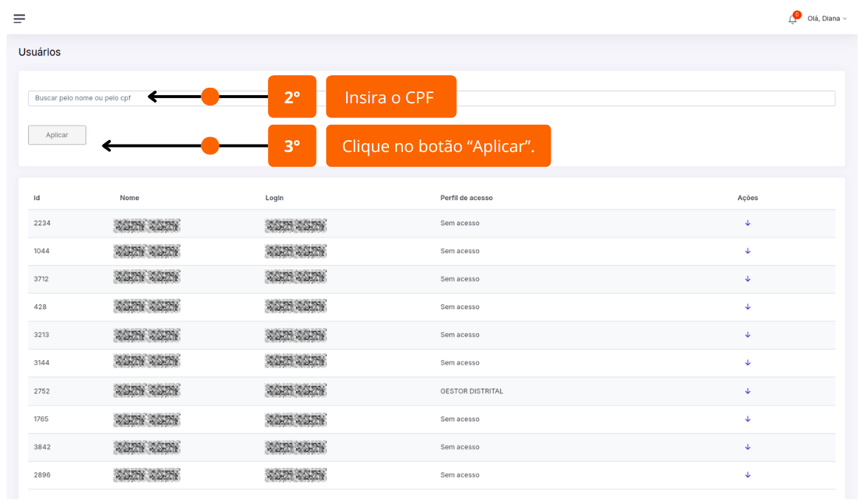Select the id cell 428

click(40, 307)
